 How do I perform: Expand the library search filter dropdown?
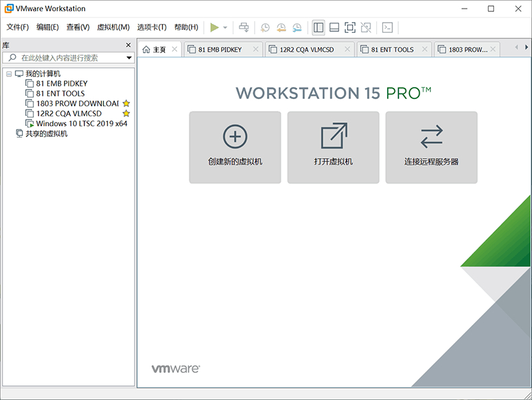point(129,58)
